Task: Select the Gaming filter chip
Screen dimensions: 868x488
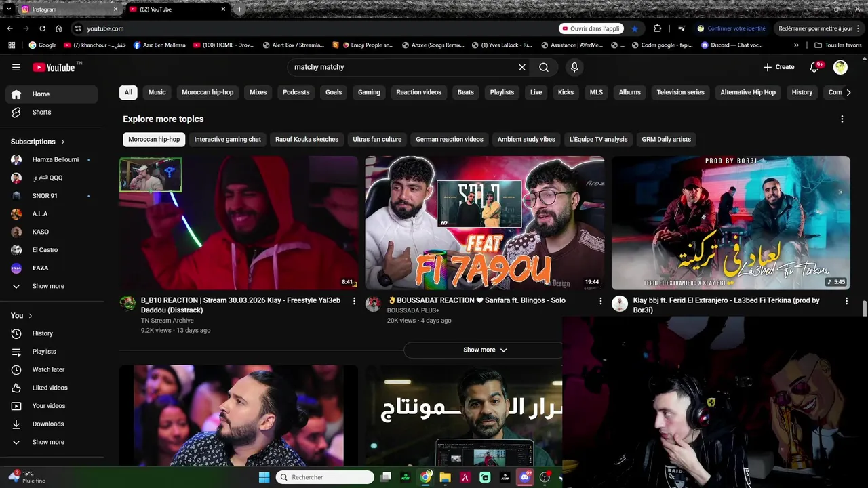Action: coord(369,92)
